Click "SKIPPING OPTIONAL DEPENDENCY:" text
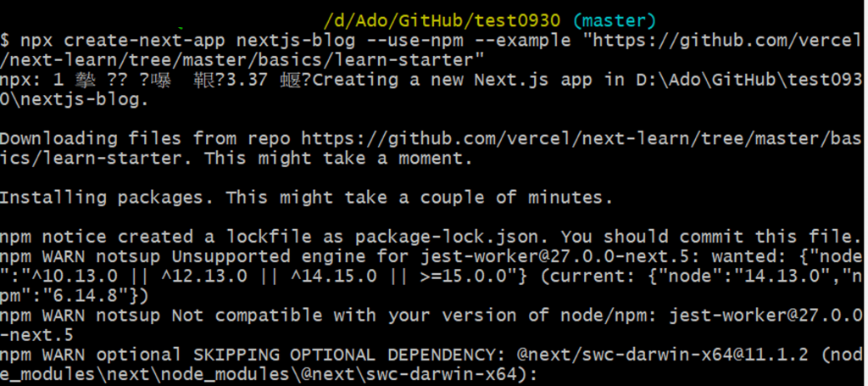The image size is (868, 386). click(348, 355)
